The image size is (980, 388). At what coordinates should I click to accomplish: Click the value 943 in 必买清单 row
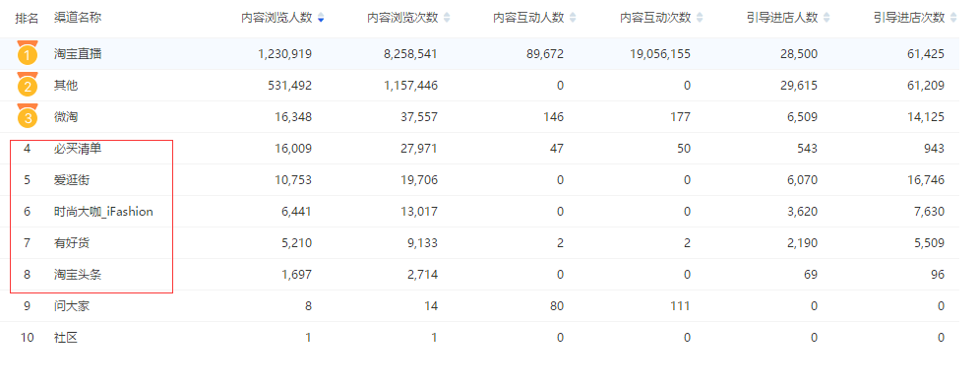click(935, 149)
